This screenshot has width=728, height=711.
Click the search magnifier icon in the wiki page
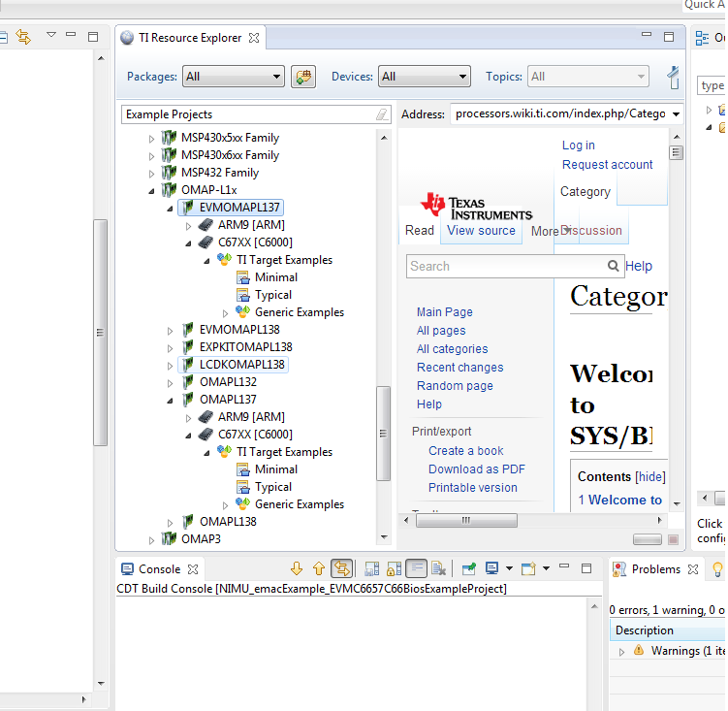coord(613,266)
